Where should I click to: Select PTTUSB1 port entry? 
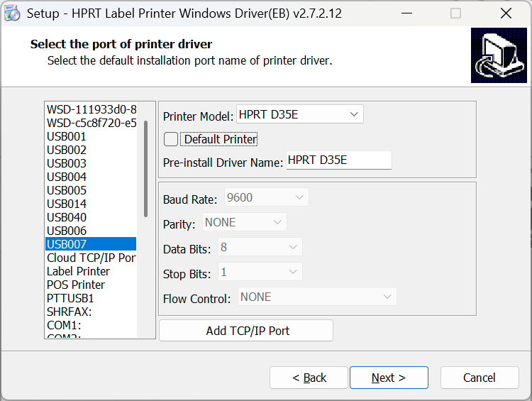70,298
